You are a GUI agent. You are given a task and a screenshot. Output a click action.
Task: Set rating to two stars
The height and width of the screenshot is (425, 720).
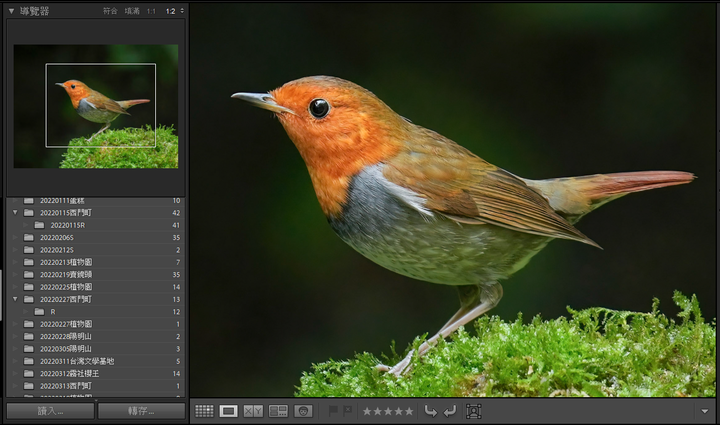[x=377, y=411]
